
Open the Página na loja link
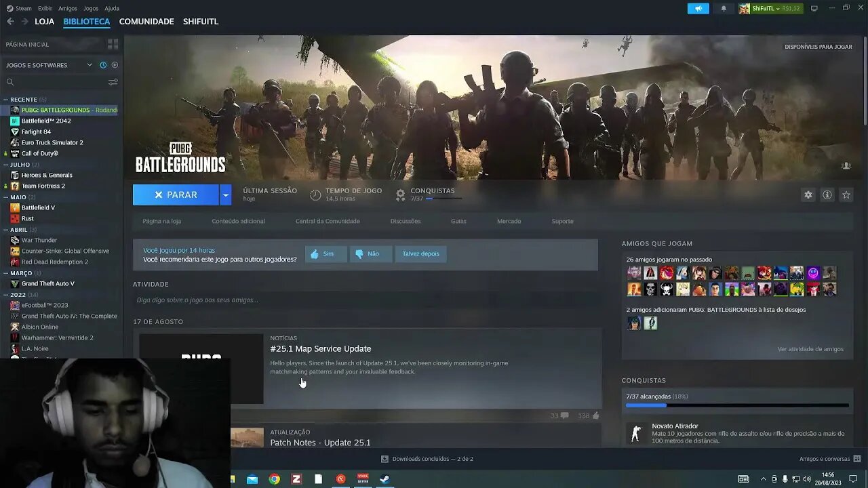[161, 221]
